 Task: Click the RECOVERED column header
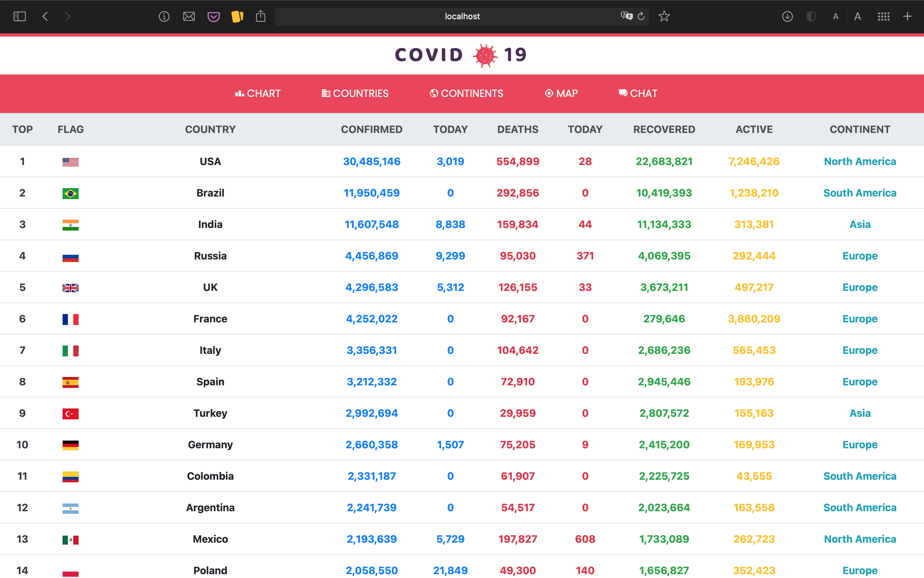coord(664,129)
